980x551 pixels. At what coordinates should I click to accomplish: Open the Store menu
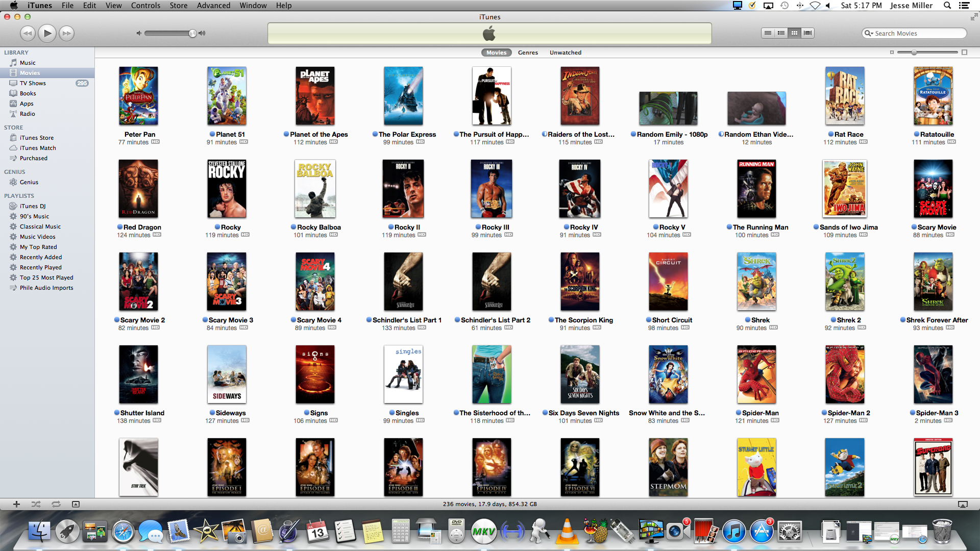pos(178,6)
